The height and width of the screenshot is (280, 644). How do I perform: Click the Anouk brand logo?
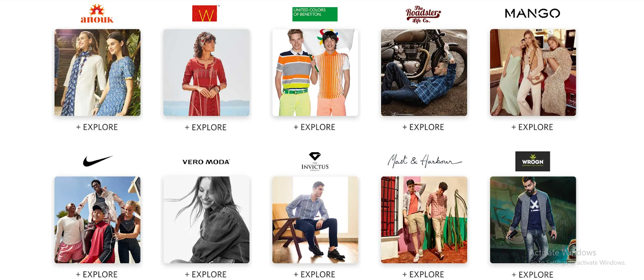(x=97, y=14)
